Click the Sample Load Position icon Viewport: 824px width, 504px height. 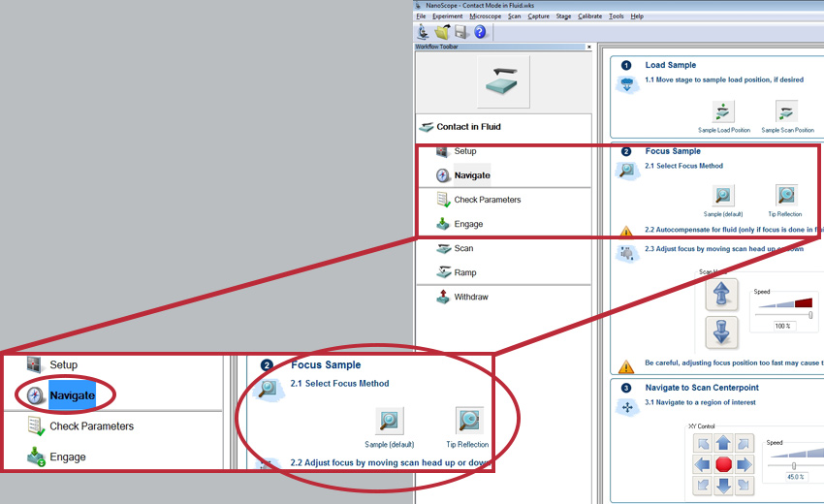[723, 110]
